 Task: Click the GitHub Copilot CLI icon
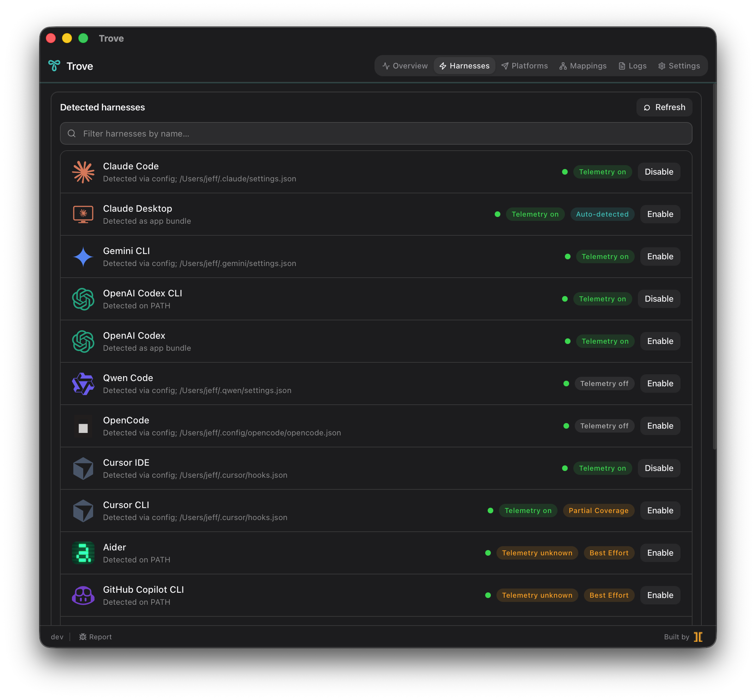(83, 596)
